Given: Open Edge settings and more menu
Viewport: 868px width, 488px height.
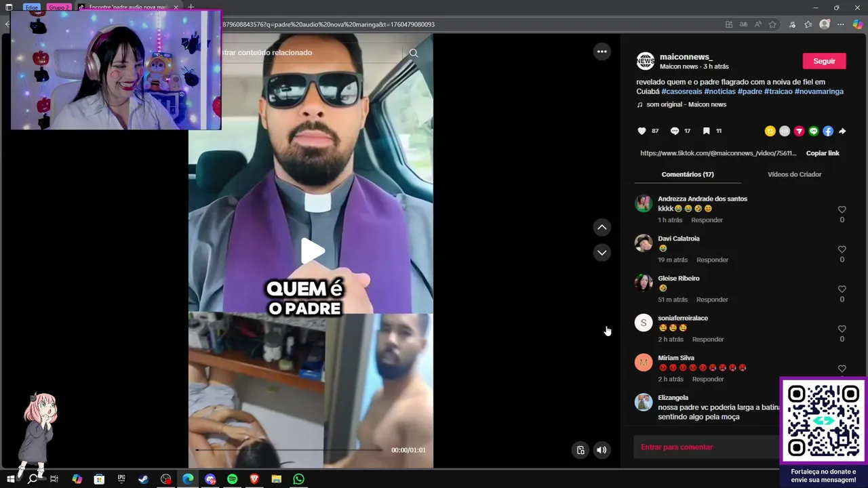Looking at the screenshot, I should point(841,24).
